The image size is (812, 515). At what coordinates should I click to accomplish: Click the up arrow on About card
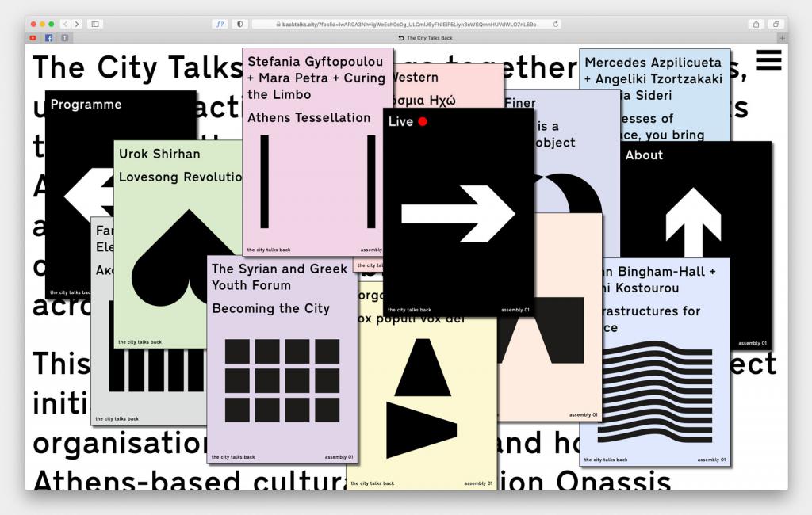point(693,222)
